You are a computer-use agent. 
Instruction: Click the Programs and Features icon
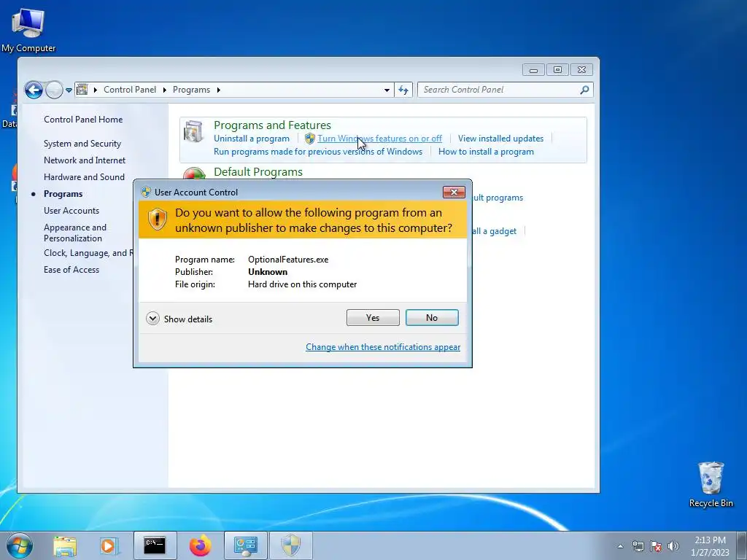(193, 131)
